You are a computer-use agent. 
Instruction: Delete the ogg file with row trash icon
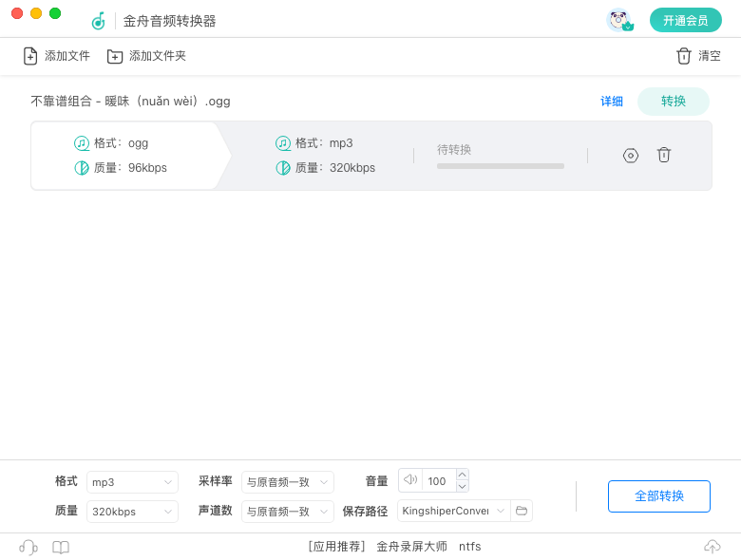coord(663,155)
